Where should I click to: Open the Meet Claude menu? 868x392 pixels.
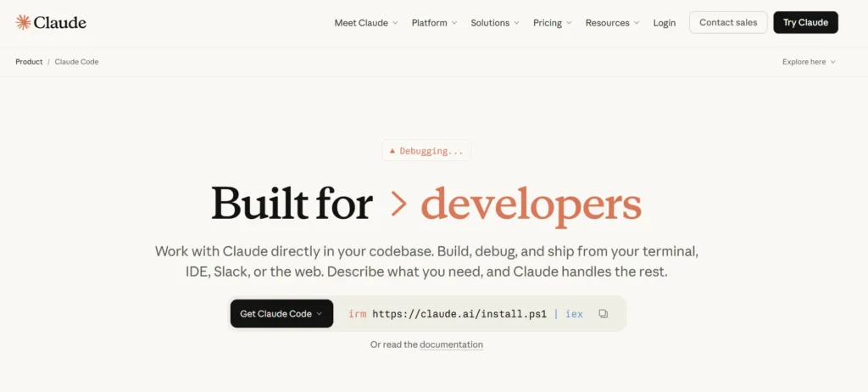[365, 23]
